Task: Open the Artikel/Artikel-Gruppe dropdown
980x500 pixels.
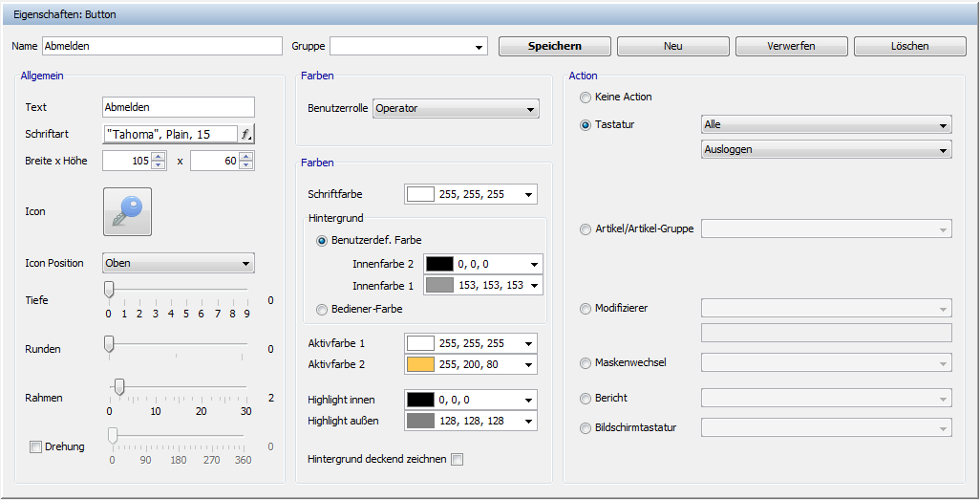Action: (826, 229)
